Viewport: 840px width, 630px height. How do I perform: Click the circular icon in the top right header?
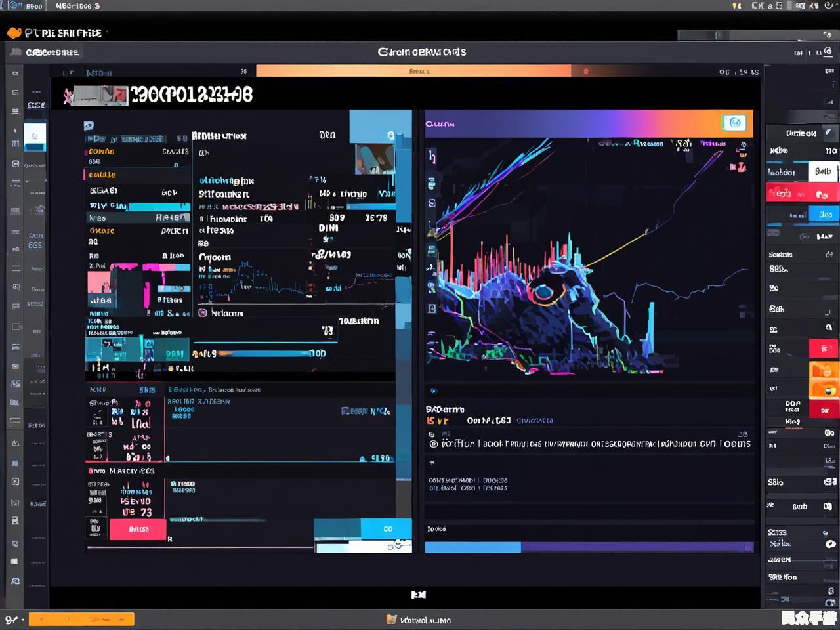(828, 51)
